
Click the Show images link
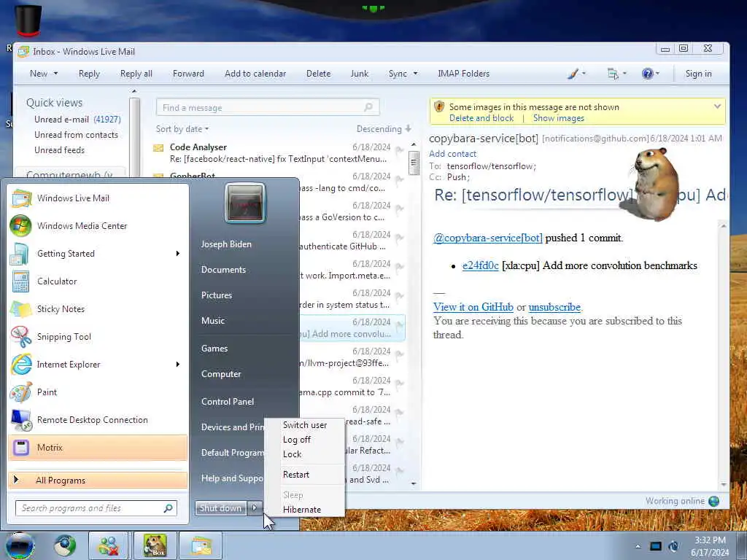click(558, 118)
